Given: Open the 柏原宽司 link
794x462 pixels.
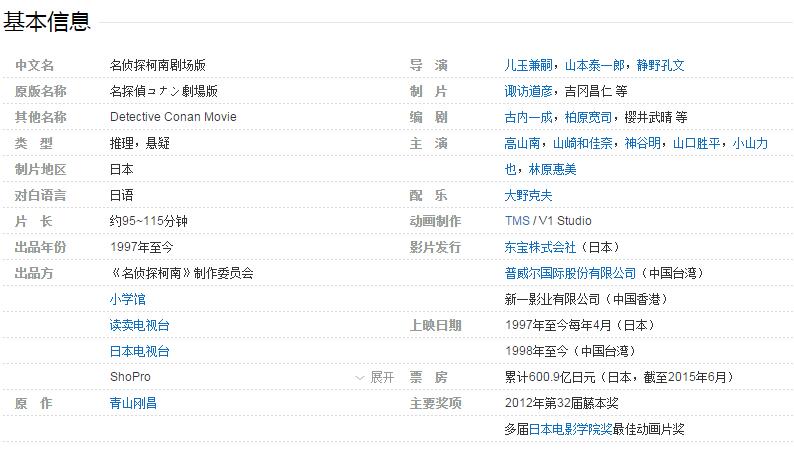Looking at the screenshot, I should (x=588, y=118).
